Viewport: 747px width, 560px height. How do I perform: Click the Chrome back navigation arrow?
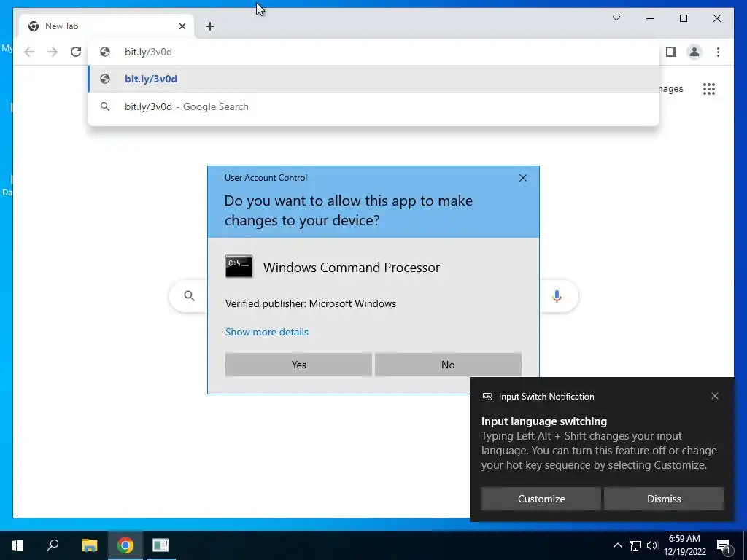point(29,52)
